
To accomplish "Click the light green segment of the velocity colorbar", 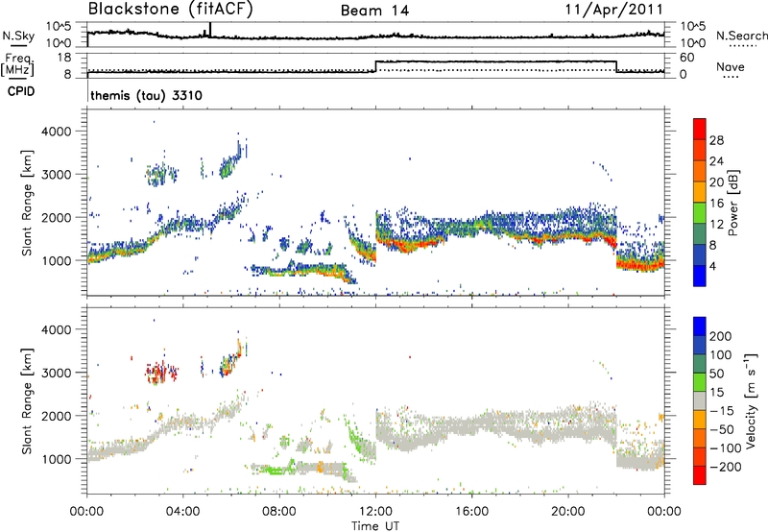I will coord(700,382).
